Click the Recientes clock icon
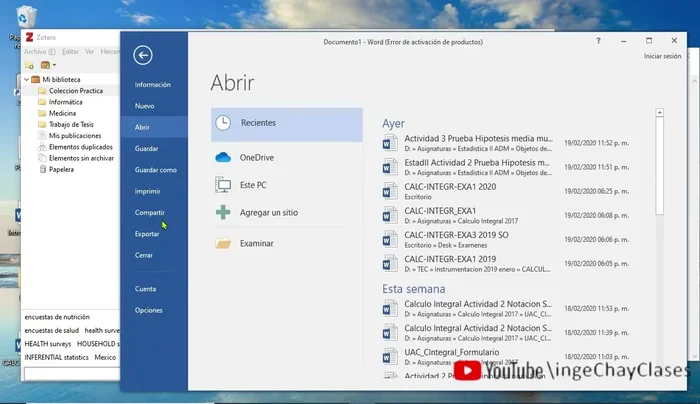Image resolution: width=700 pixels, height=404 pixels. click(222, 123)
